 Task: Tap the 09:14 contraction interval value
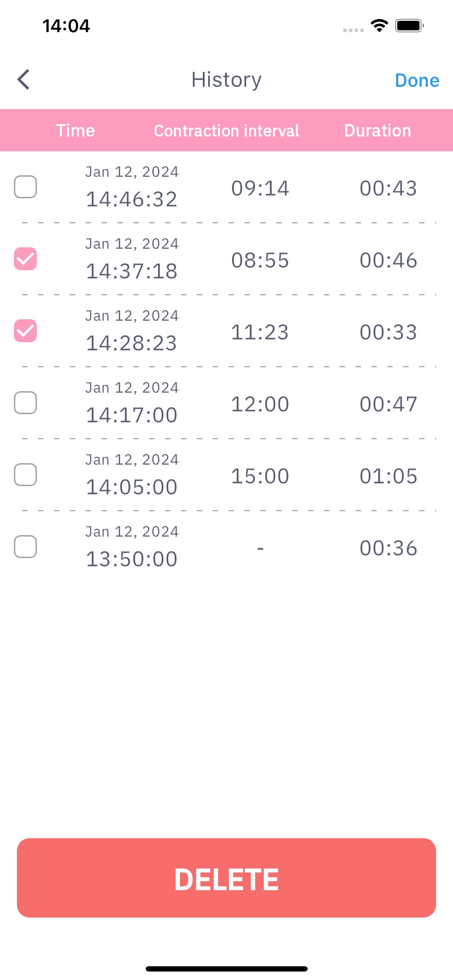pyautogui.click(x=260, y=188)
